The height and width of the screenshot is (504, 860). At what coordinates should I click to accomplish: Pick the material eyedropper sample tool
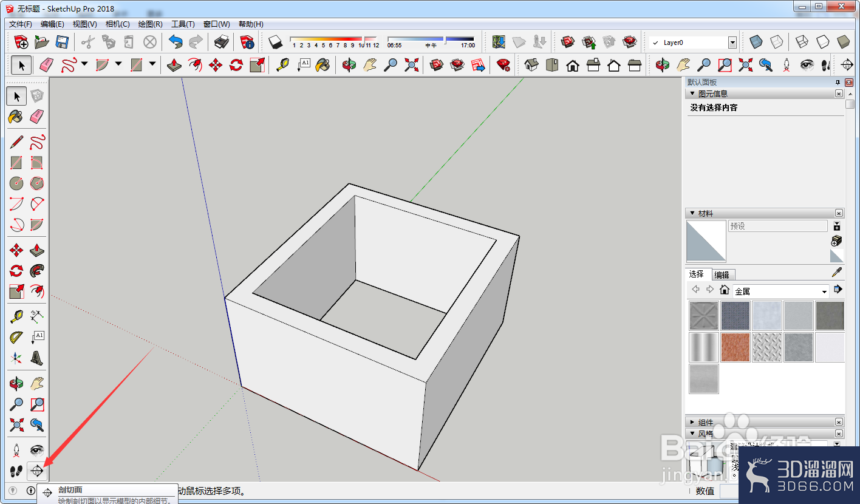837,273
